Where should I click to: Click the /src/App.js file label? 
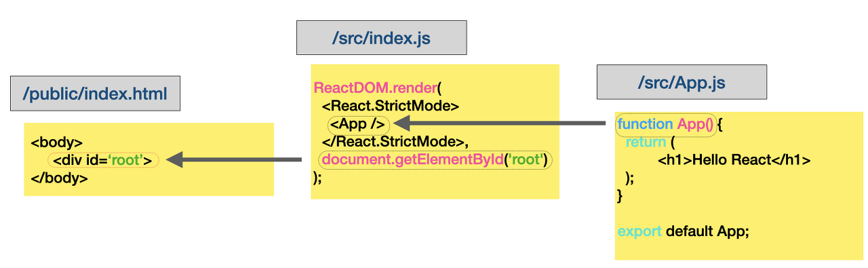[x=682, y=82]
